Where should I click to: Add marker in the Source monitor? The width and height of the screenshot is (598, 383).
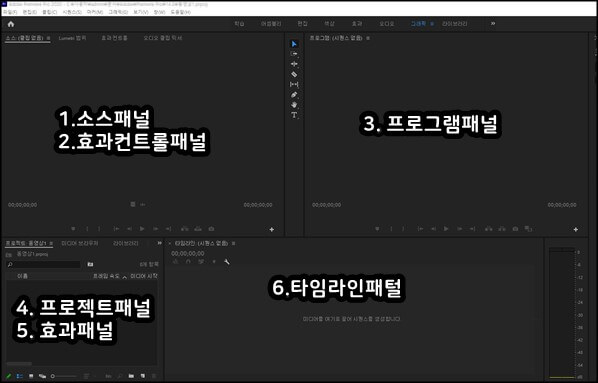[x=73, y=229]
